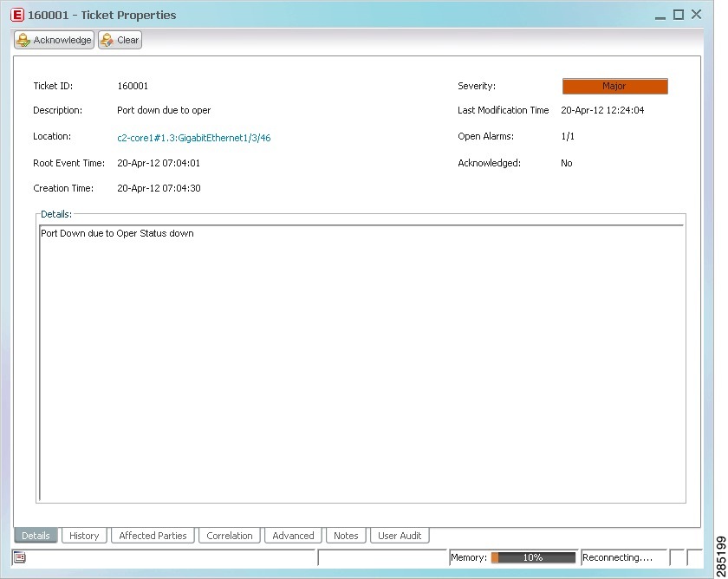Click the Memory 10% usage bar
The width and height of the screenshot is (728, 579).
[x=533, y=557]
